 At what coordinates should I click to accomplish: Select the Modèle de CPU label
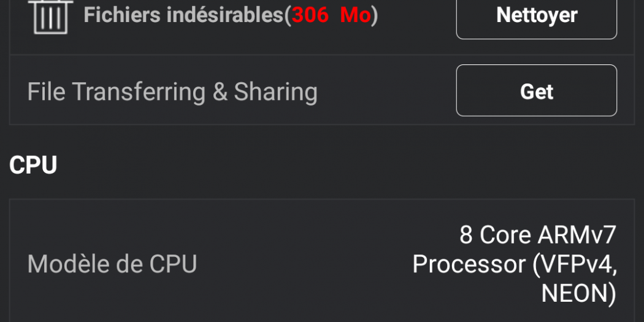pos(112,264)
